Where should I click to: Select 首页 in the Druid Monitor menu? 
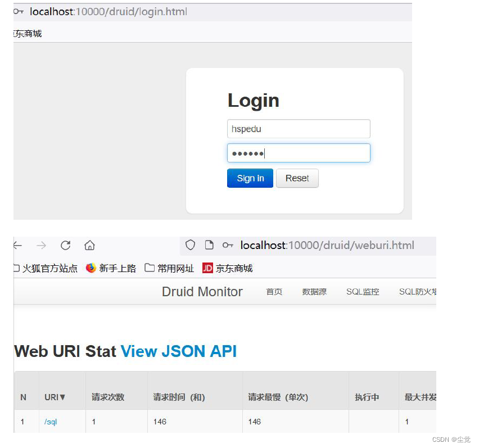pos(274,292)
